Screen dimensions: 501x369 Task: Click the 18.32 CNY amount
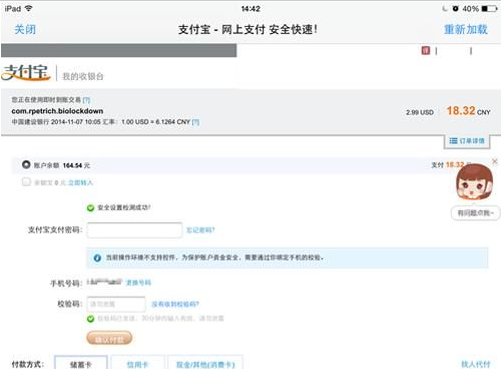pyautogui.click(x=468, y=111)
